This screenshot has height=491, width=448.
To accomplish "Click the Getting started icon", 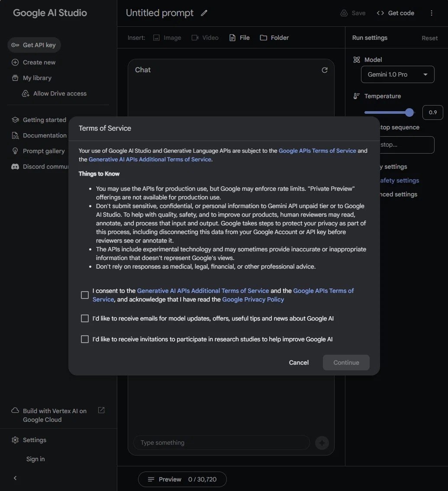I will coord(15,120).
